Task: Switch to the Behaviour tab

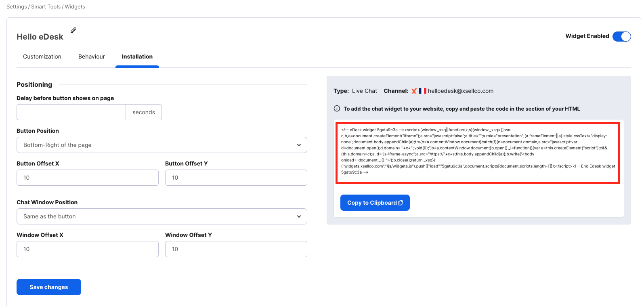Action: 92,57
